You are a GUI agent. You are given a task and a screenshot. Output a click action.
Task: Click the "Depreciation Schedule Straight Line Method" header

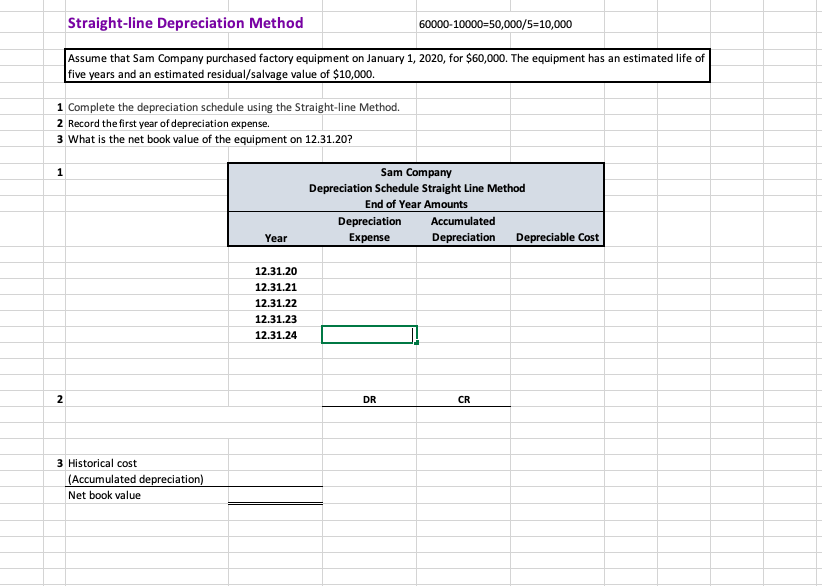coord(416,188)
